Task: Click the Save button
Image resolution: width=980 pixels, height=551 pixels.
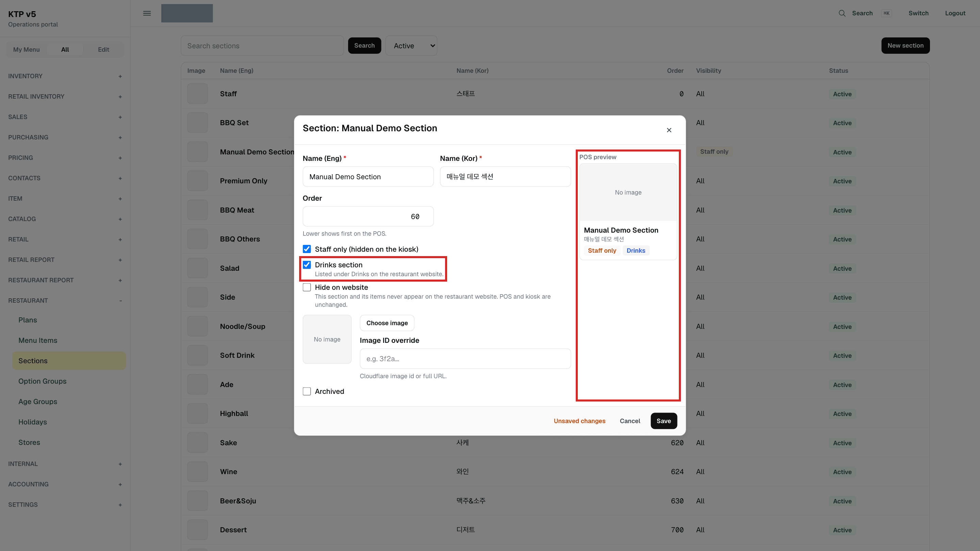Action: (x=664, y=421)
